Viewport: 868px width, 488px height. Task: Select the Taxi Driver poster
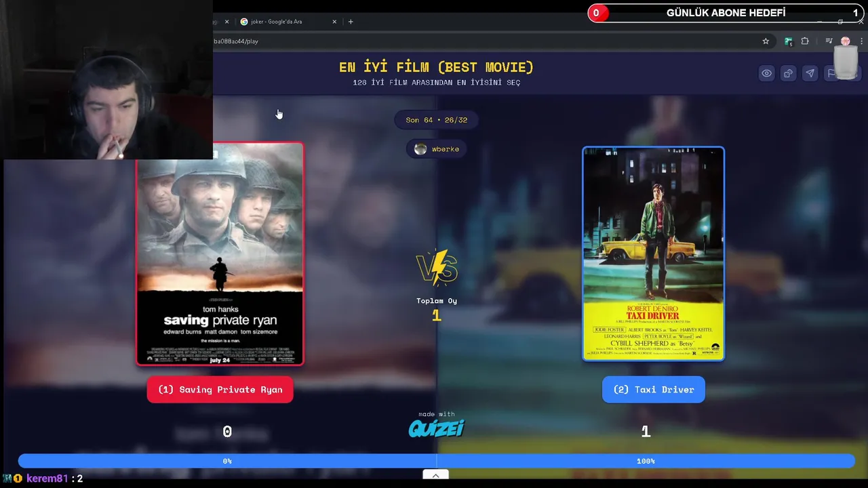(x=654, y=253)
